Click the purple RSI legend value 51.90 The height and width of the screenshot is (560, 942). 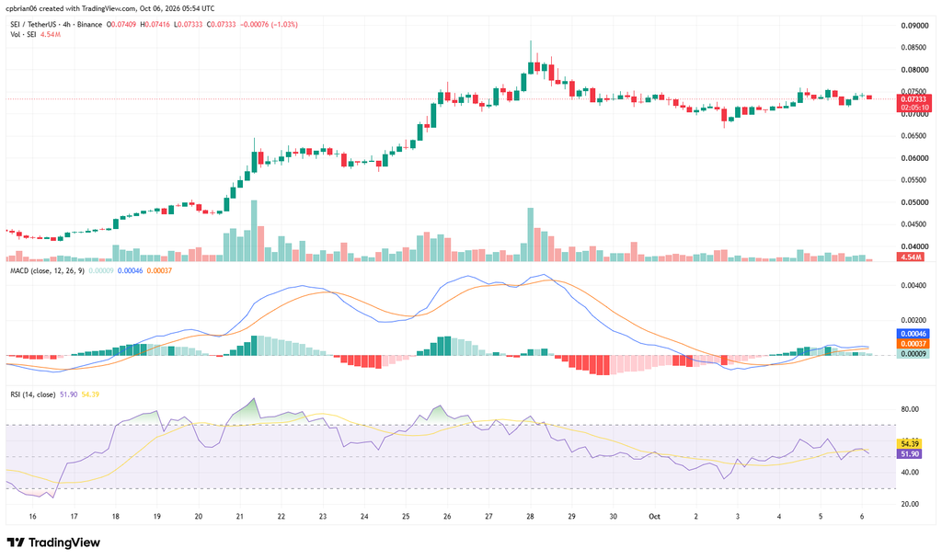pos(68,394)
